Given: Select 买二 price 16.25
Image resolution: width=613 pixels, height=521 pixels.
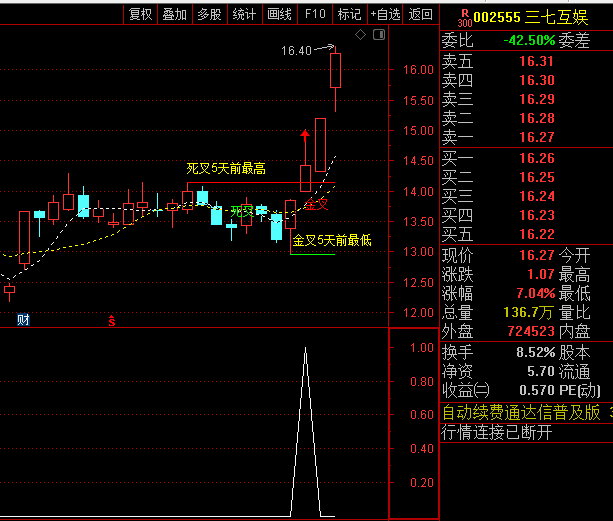Looking at the screenshot, I should click(x=537, y=177).
